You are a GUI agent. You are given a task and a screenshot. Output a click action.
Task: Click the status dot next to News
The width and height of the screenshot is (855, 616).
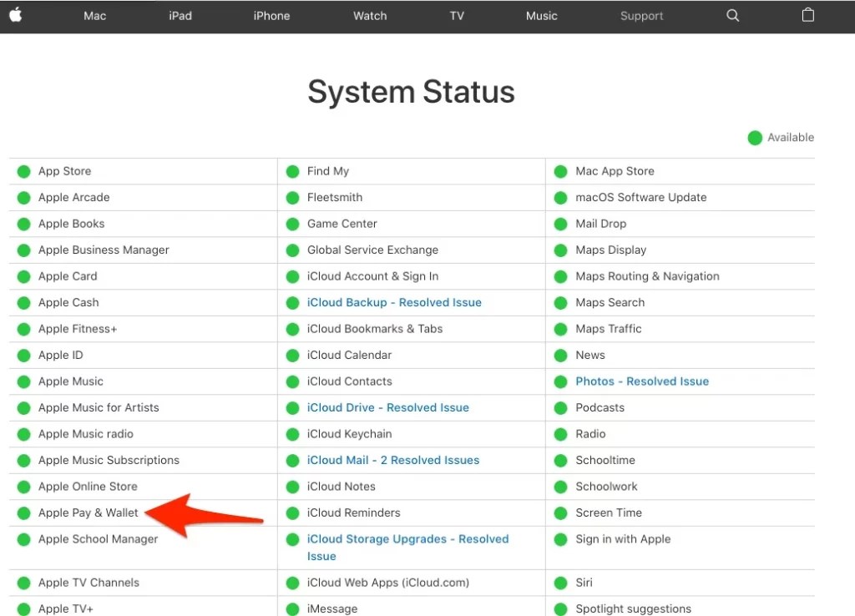[x=560, y=356]
